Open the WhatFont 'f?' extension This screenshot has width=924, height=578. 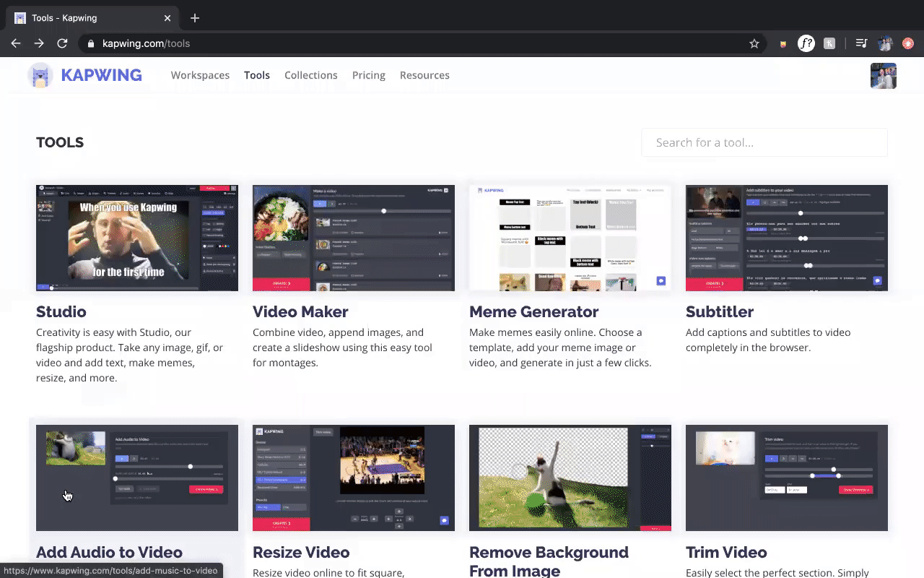[x=806, y=43]
